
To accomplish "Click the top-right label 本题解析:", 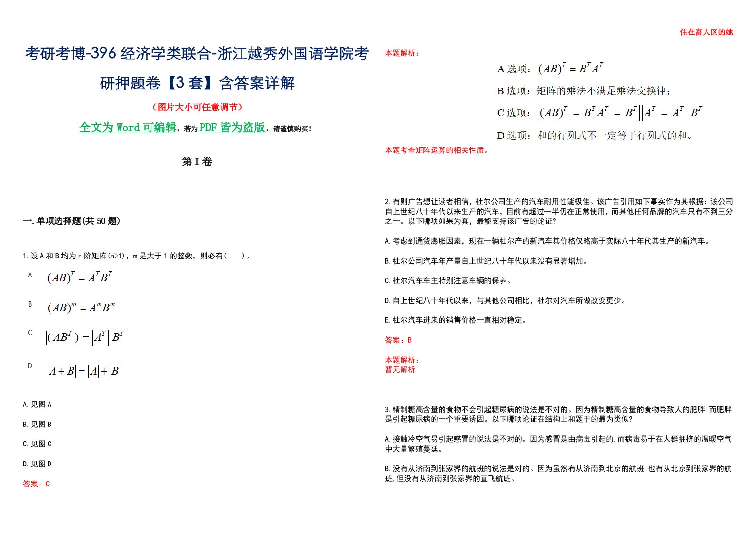I will (402, 53).
